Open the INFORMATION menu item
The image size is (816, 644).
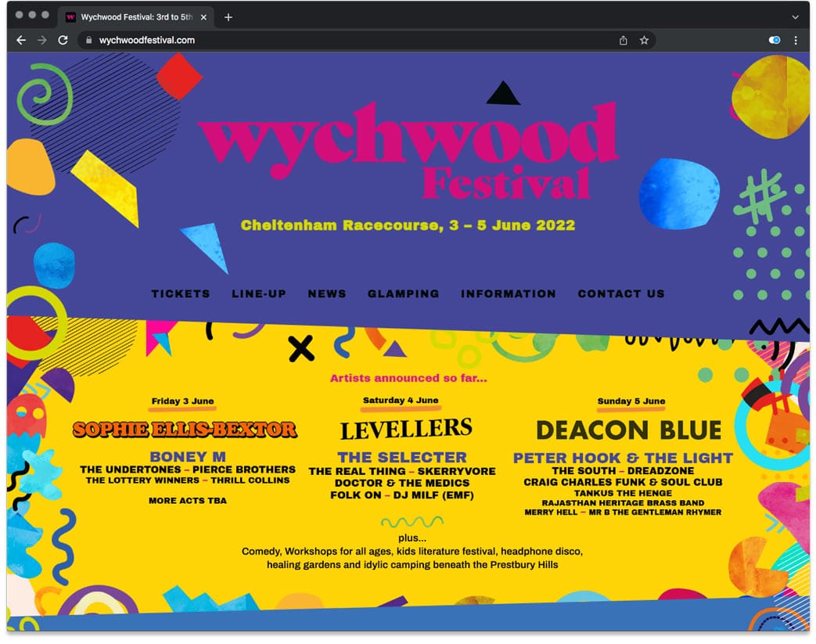click(509, 293)
